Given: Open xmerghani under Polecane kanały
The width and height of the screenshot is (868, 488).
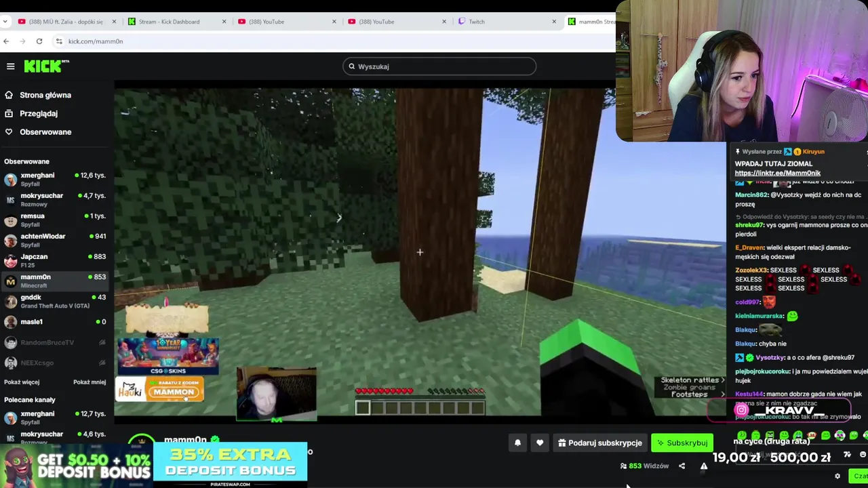Looking at the screenshot, I should (x=56, y=418).
